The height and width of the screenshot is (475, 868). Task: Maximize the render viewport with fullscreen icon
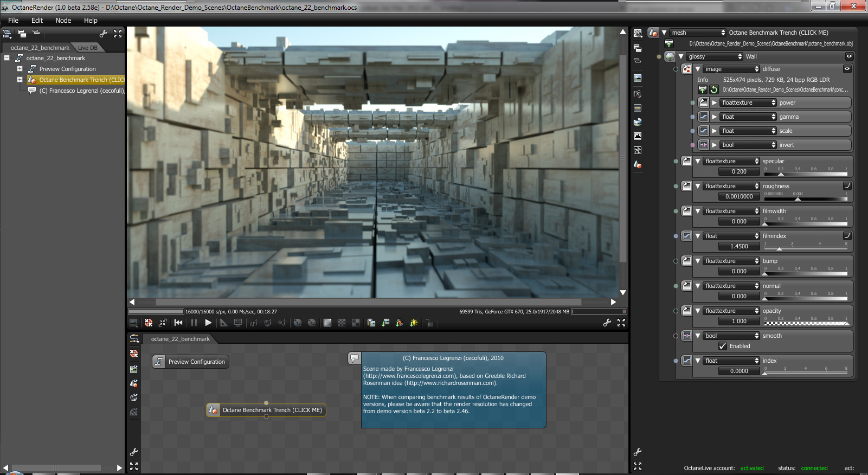[621, 323]
